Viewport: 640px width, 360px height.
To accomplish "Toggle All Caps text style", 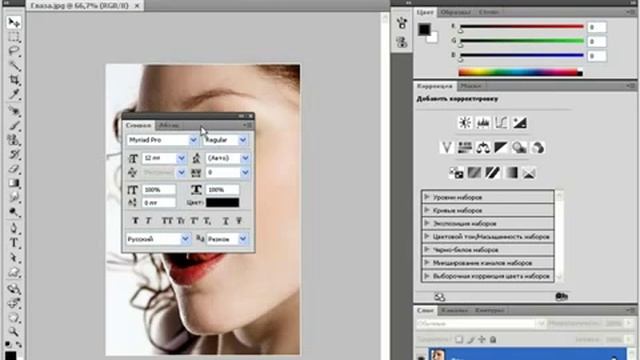I will click(x=167, y=221).
